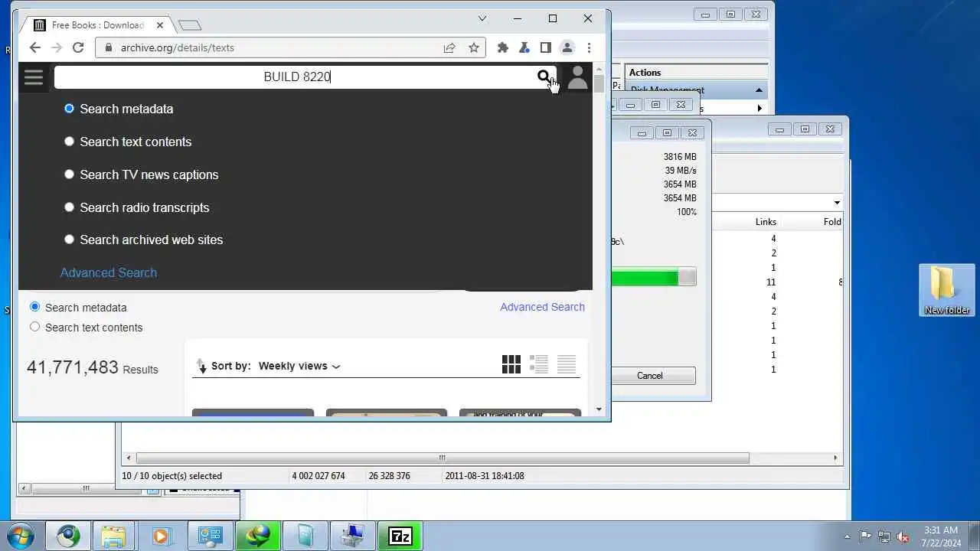
Task: Show hidden system tray icons
Action: (847, 536)
